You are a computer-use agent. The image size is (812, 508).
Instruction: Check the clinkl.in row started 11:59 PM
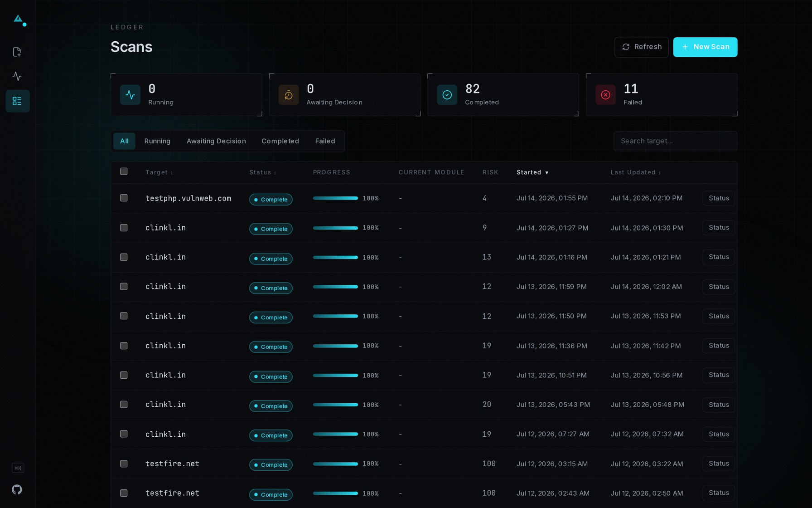(124, 287)
